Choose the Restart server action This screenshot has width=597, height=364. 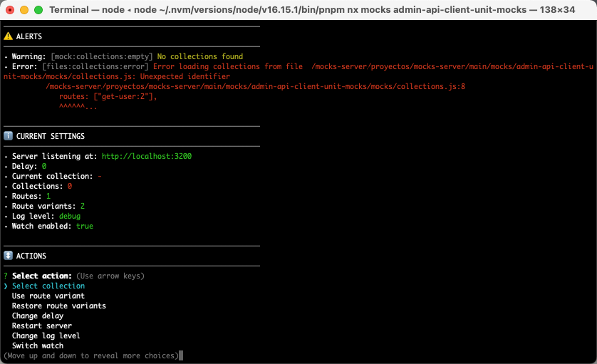[42, 326]
